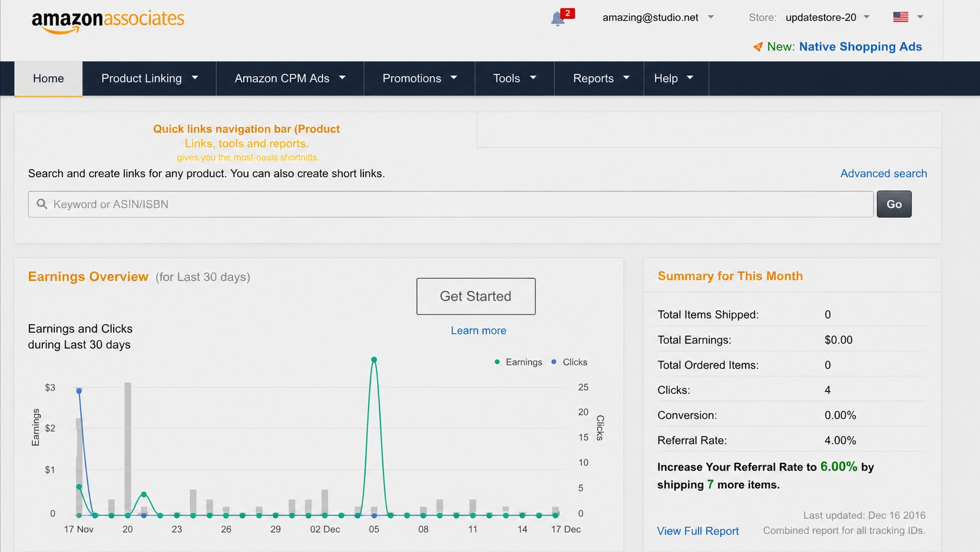
Task: Select the Summary for This Month heading
Action: (x=730, y=276)
